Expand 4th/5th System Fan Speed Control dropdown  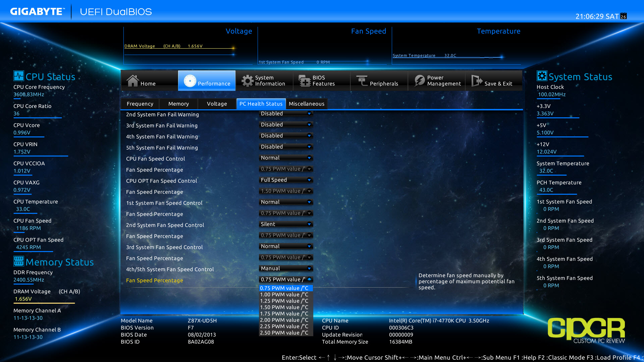tap(286, 268)
